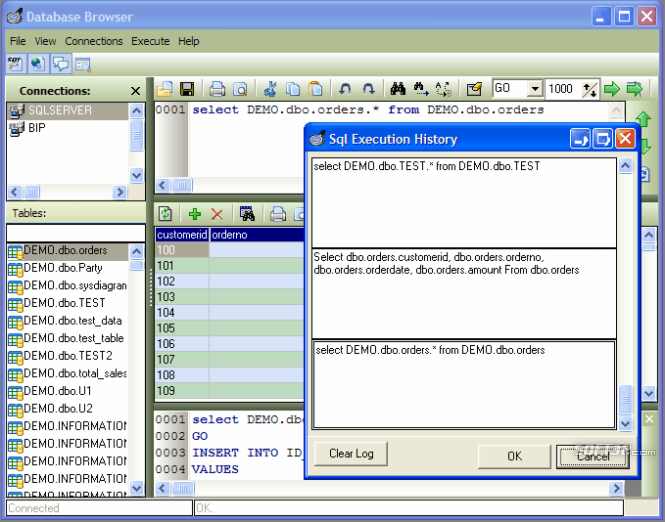
Task: Close the Connections panel
Action: 135,91
